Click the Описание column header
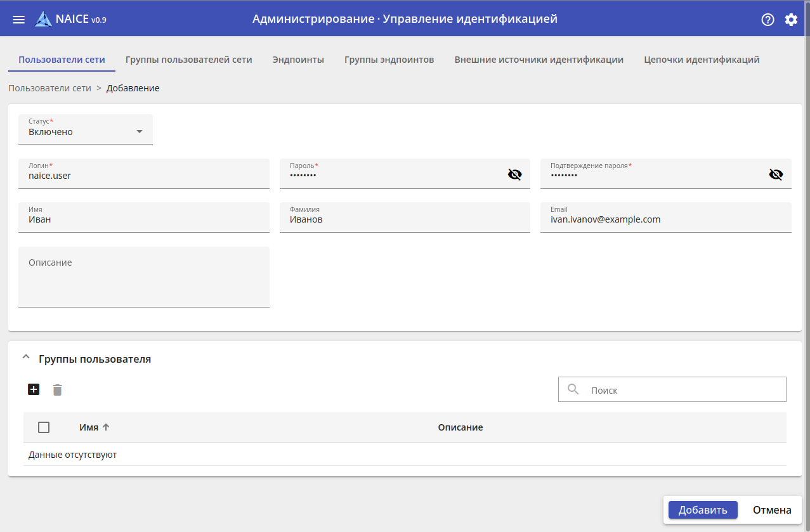810x532 pixels. pos(461,427)
